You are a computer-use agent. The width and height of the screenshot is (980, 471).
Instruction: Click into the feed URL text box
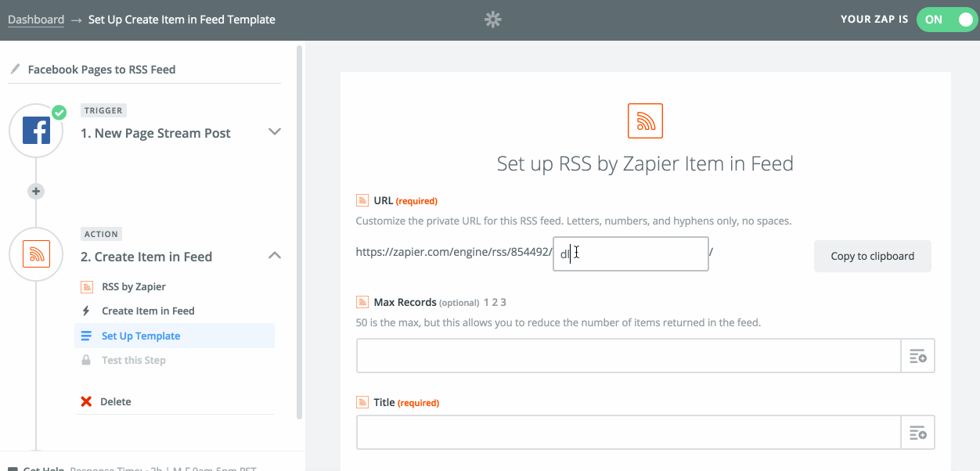pos(630,254)
